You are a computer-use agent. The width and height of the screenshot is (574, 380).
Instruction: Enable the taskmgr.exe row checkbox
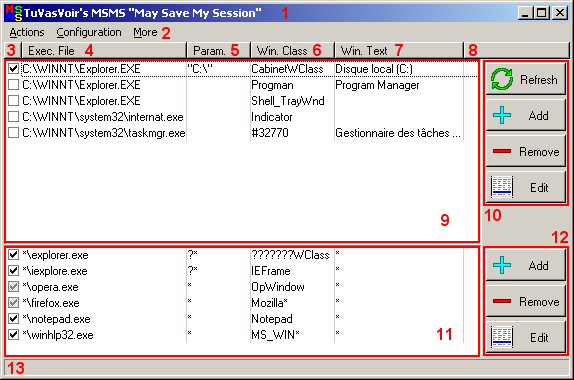(x=14, y=133)
